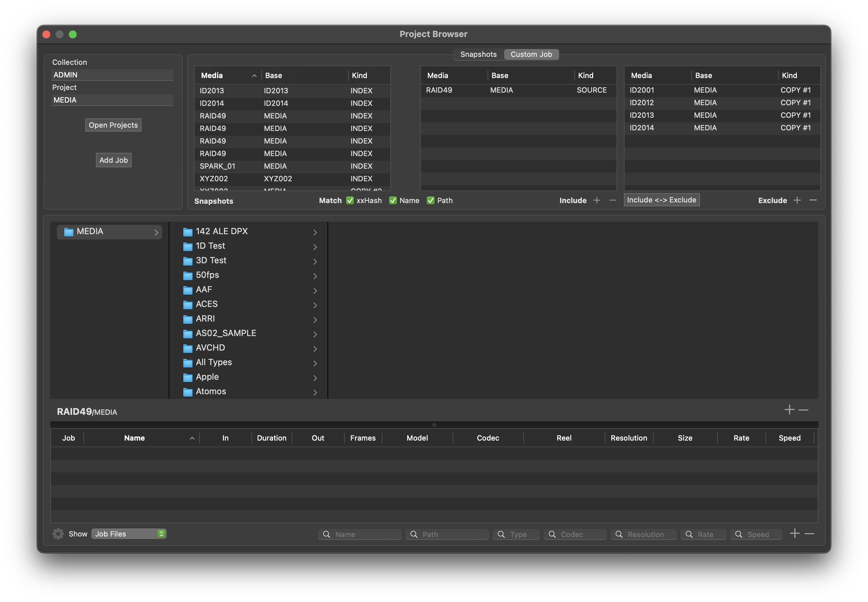The height and width of the screenshot is (602, 868).
Task: Click the split divider handle above the job table
Action: point(434,425)
